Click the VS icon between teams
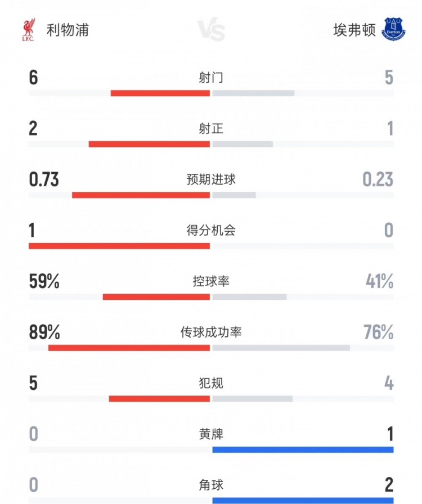The image size is (422, 504). tap(211, 30)
